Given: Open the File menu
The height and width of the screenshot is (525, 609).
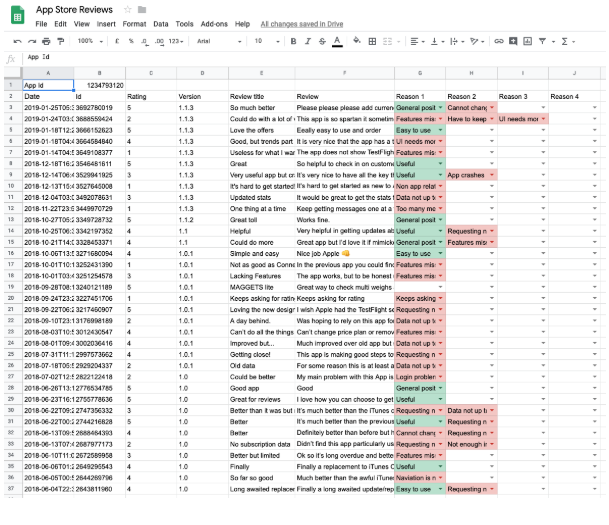Looking at the screenshot, I should pos(41,24).
